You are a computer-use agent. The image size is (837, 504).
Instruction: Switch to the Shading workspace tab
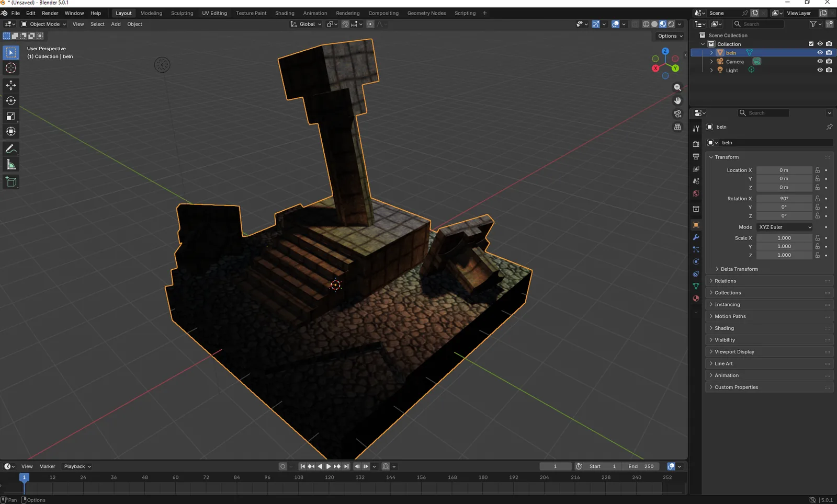[285, 13]
